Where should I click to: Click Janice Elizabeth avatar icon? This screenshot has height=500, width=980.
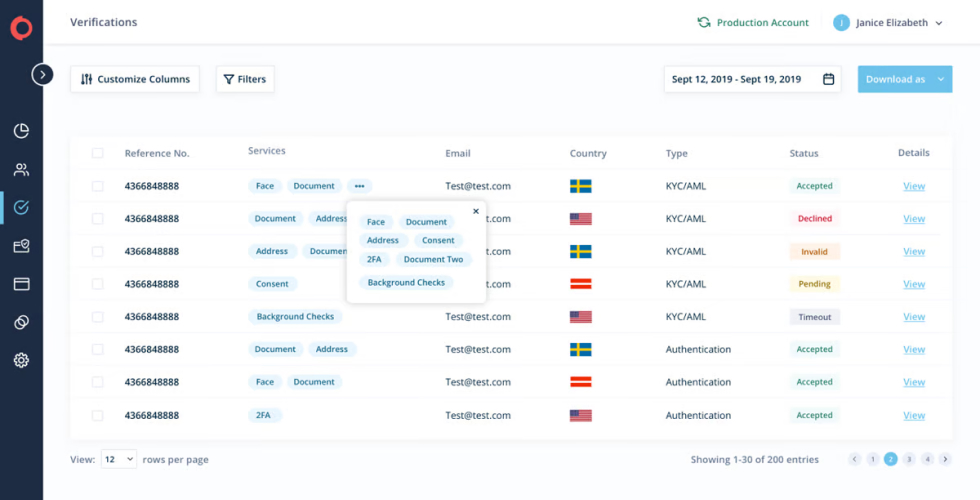(x=841, y=23)
